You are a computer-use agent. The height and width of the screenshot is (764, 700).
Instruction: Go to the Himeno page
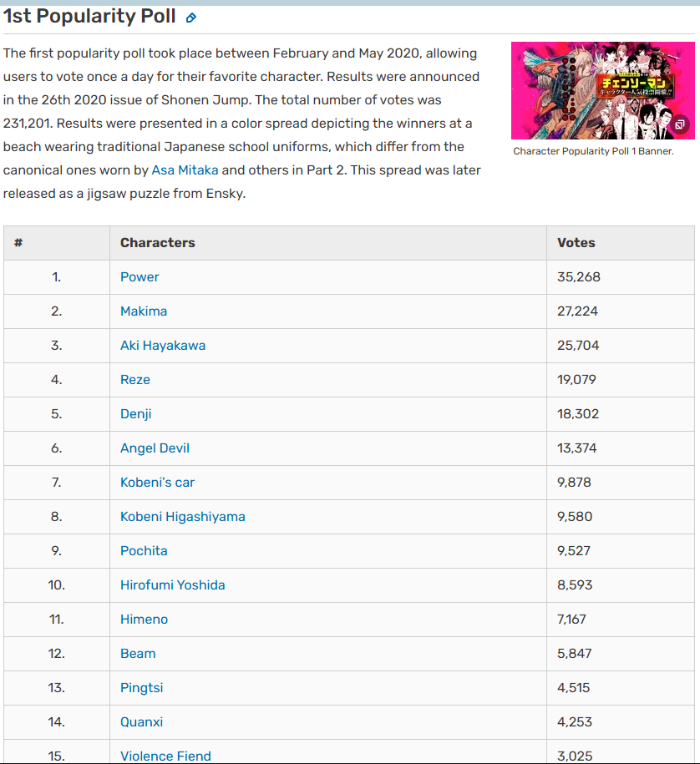point(144,620)
